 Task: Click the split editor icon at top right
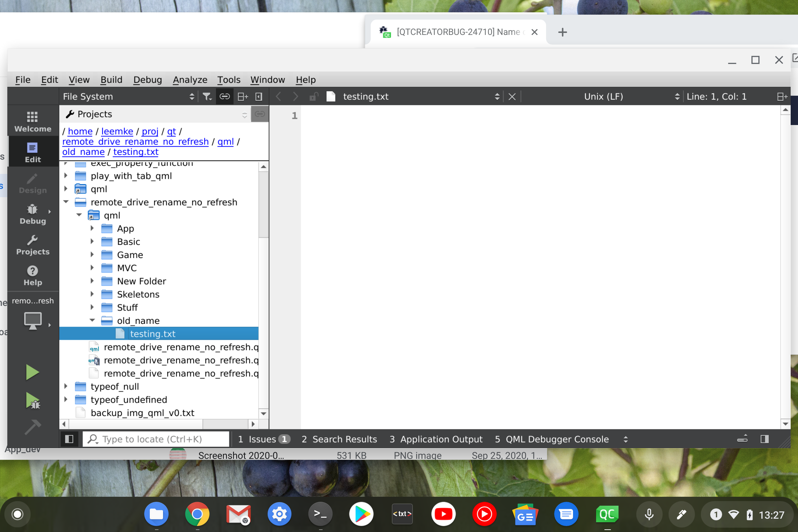coord(782,97)
